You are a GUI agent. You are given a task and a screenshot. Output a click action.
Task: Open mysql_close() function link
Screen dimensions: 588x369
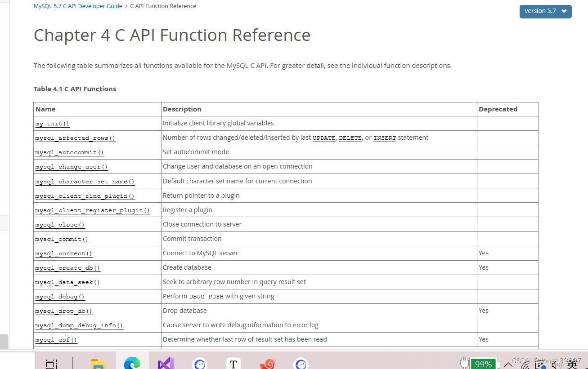60,225
